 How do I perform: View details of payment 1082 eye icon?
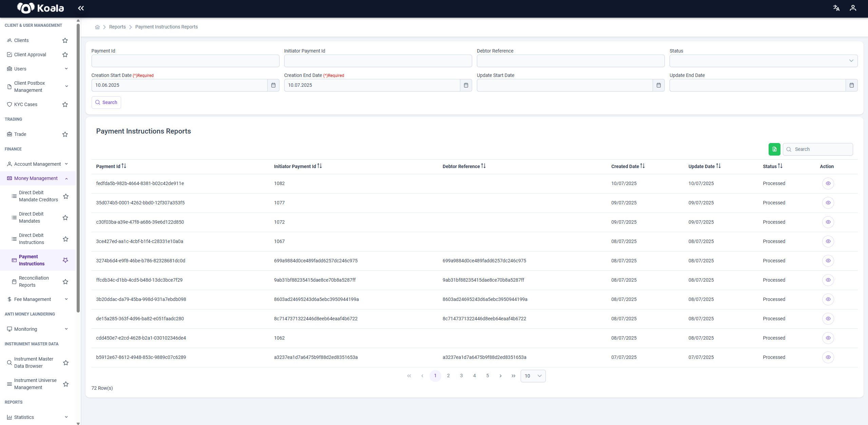(828, 183)
